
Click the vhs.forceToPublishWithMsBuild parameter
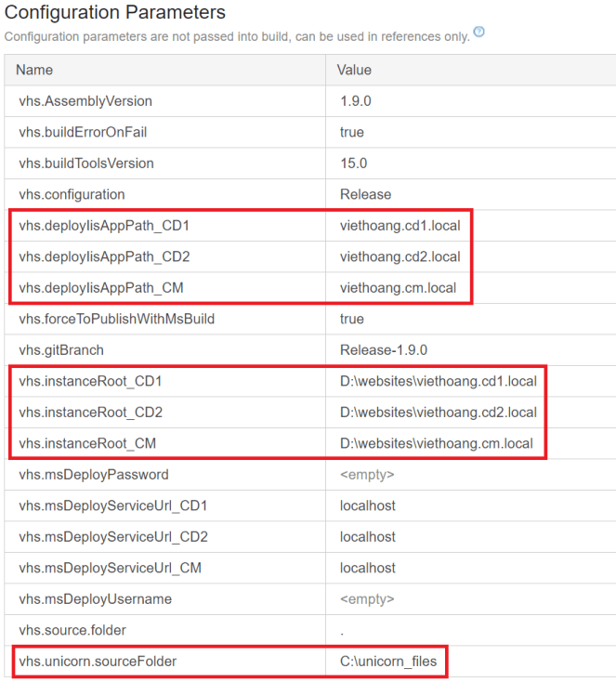(x=117, y=319)
